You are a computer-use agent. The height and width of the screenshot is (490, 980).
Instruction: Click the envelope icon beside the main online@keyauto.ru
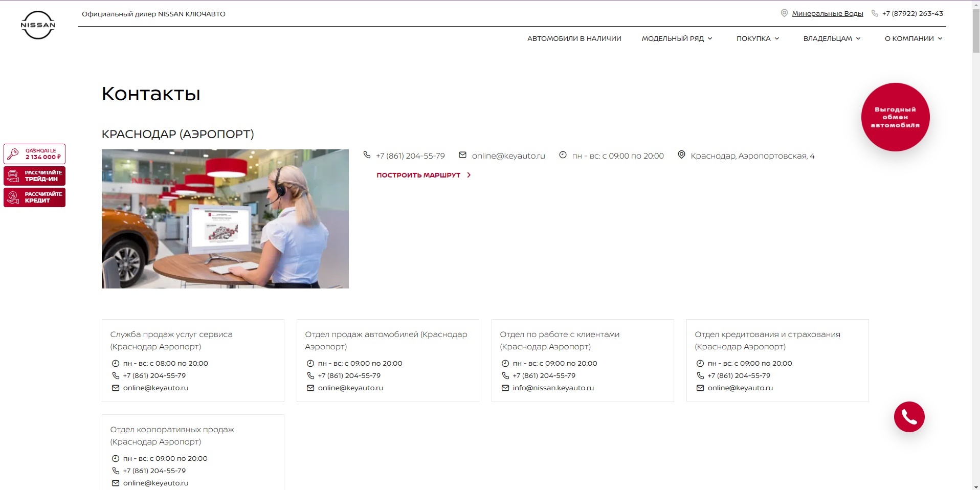pos(462,155)
